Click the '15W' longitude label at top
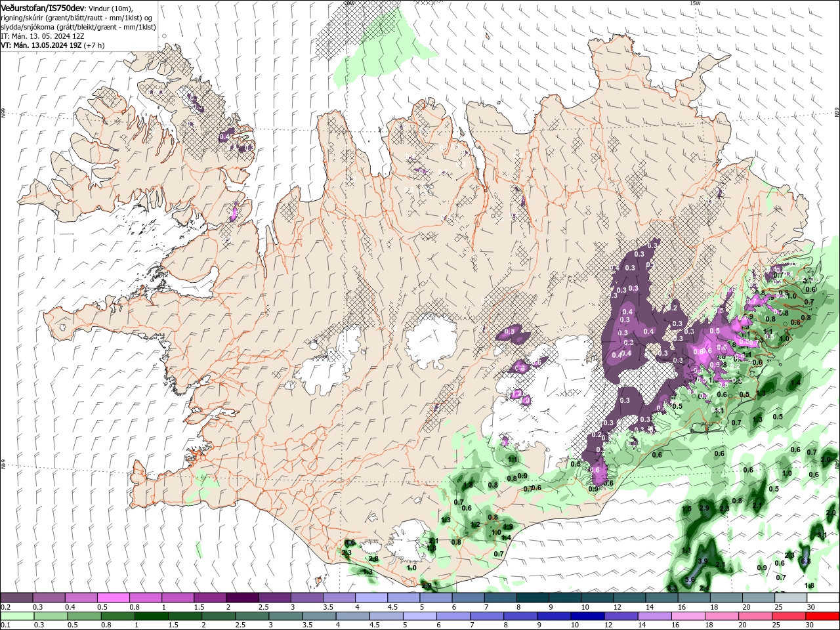 click(x=695, y=3)
